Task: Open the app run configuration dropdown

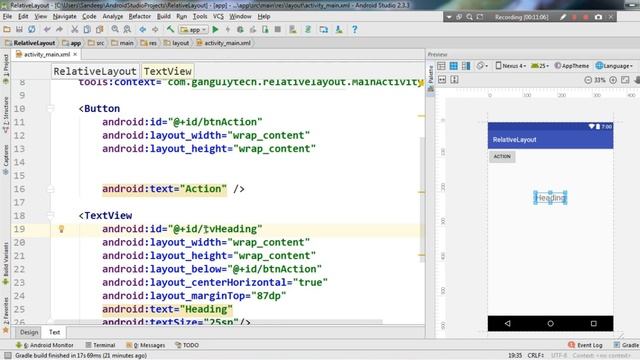Action: click(x=194, y=29)
